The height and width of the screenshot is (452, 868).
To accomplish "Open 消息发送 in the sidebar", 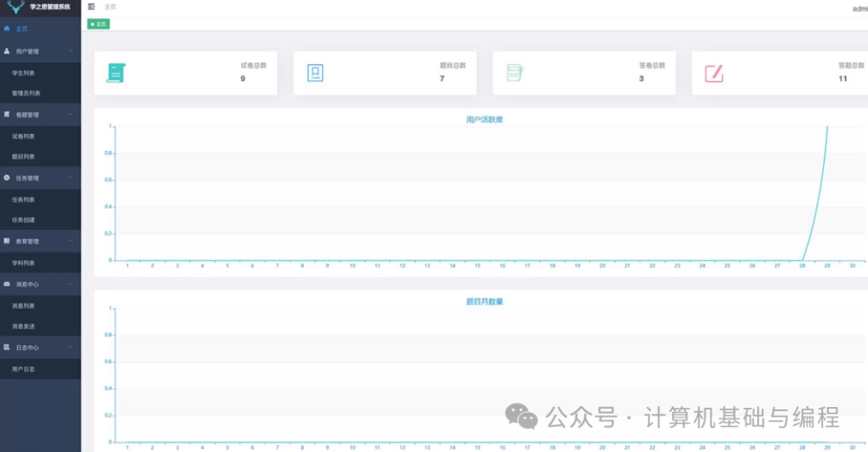I will 23,327.
